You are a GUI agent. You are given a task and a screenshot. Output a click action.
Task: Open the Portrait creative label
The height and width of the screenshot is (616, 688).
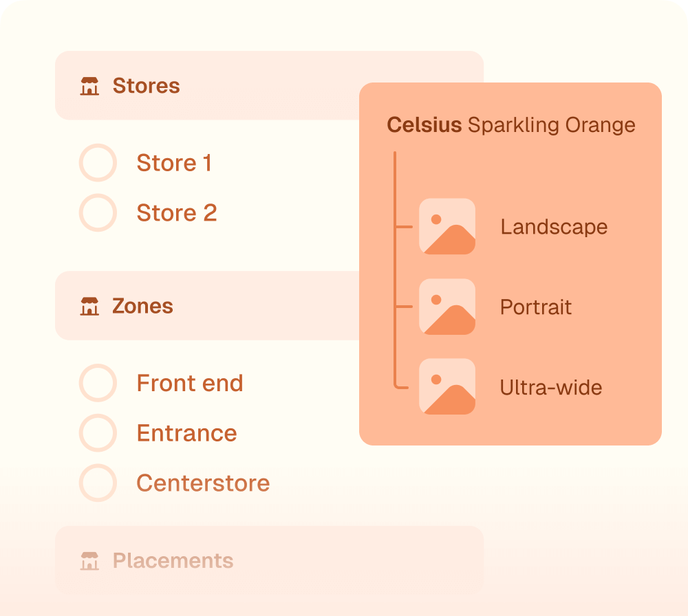(x=536, y=307)
